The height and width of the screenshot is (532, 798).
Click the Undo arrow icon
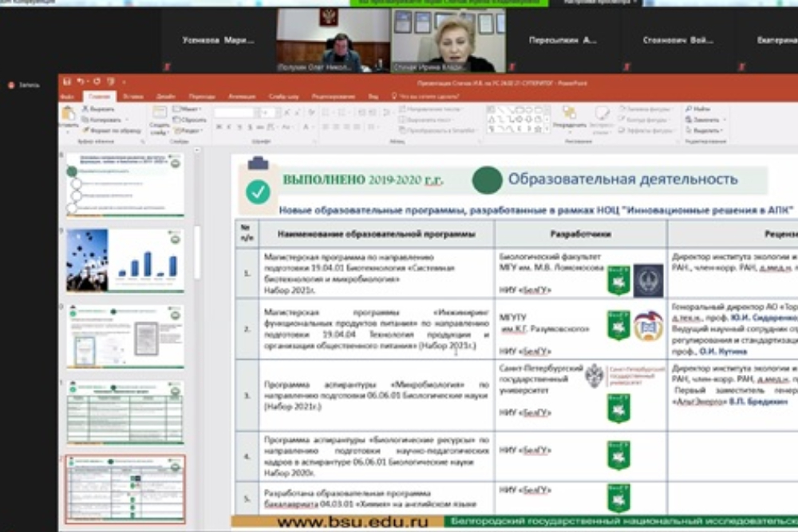click(82, 81)
